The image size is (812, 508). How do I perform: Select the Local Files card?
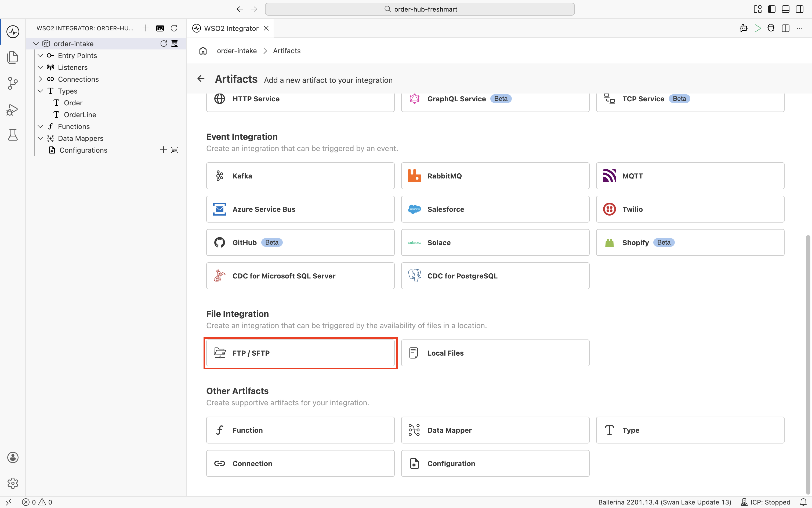coord(495,353)
